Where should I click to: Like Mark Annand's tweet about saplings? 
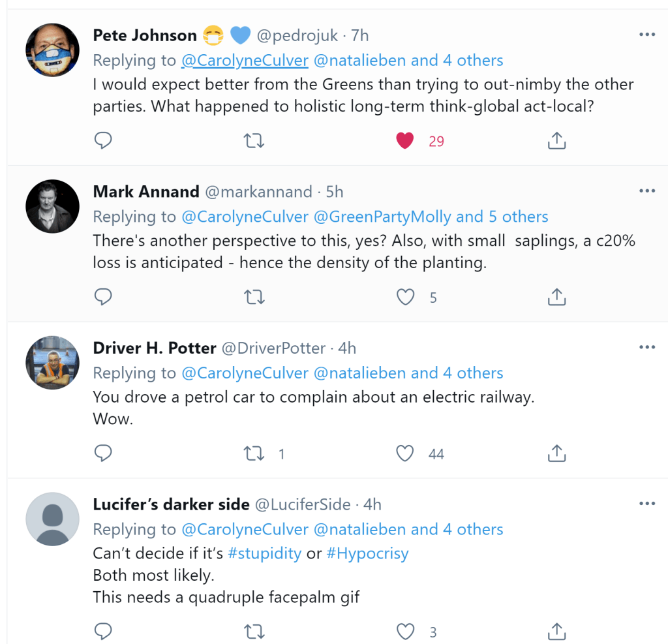click(x=405, y=298)
